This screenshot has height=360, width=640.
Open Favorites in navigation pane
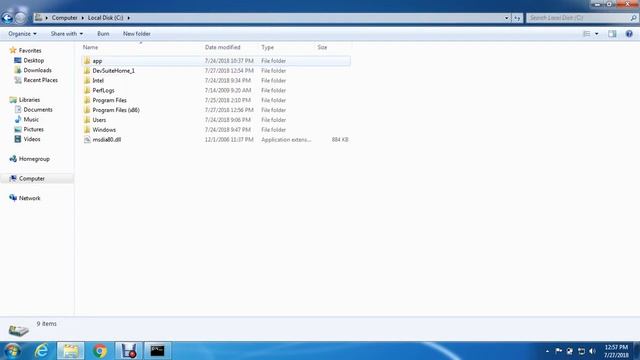[30, 51]
